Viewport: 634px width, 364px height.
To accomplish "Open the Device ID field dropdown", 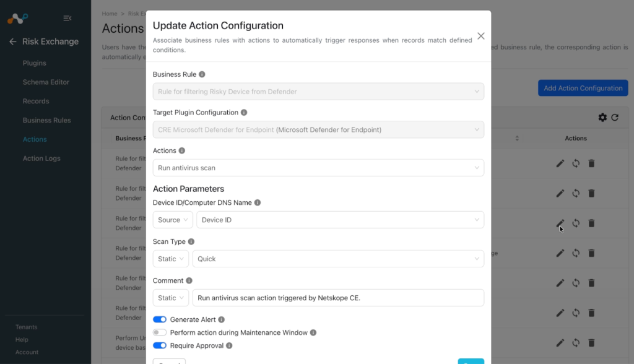I will click(x=340, y=220).
